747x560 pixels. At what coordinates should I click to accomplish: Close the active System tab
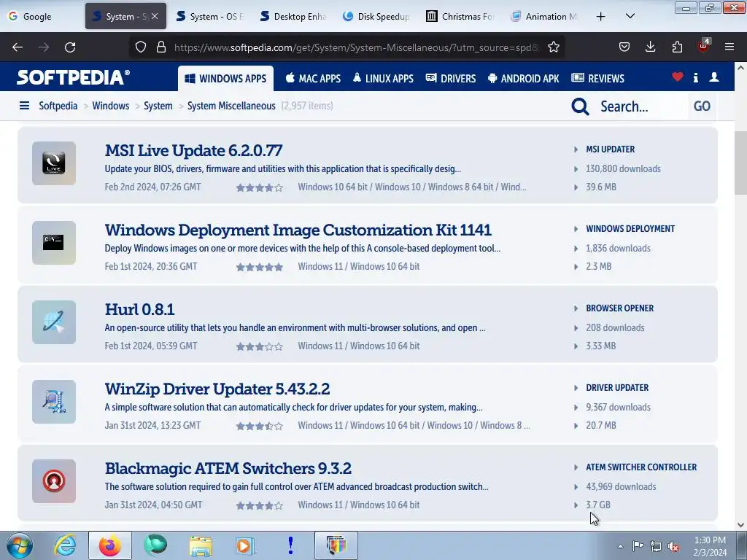[155, 16]
